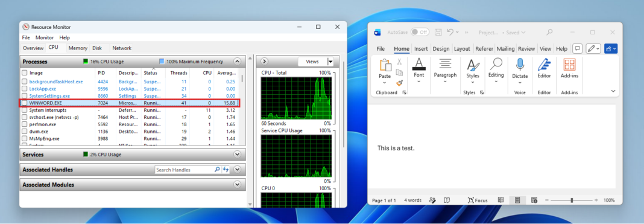The width and height of the screenshot is (644, 224).
Task: Click the 4 words count in status bar
Action: [x=413, y=200]
